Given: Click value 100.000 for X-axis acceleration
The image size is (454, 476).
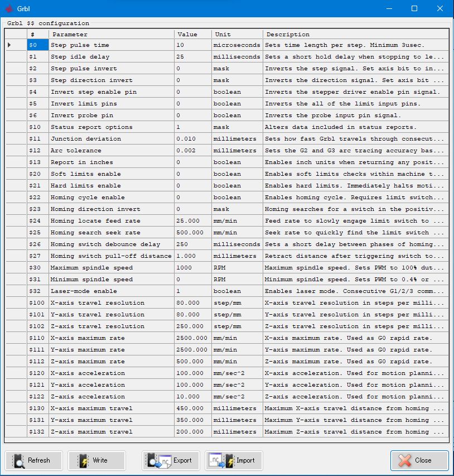Looking at the screenshot, I should [x=193, y=373].
